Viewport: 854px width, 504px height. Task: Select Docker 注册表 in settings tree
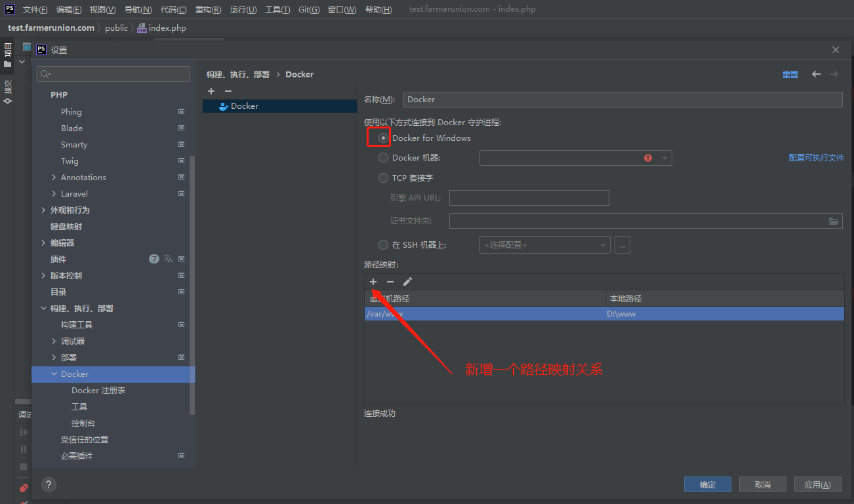[x=98, y=391]
